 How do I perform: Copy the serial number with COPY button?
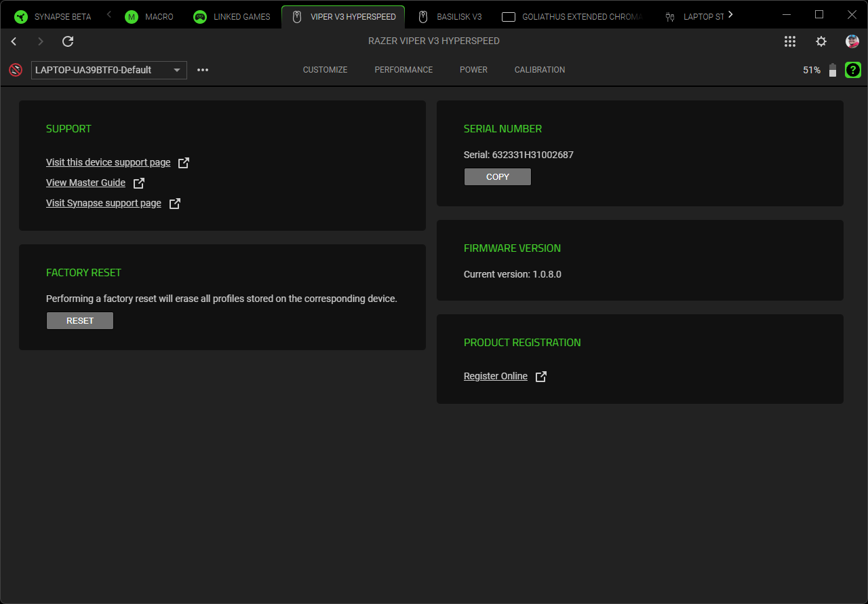tap(498, 177)
